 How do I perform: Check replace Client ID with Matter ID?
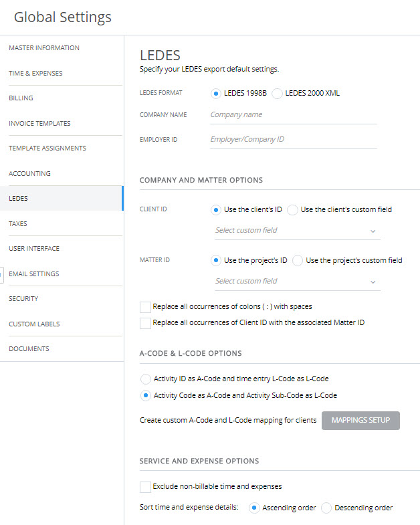tap(145, 323)
